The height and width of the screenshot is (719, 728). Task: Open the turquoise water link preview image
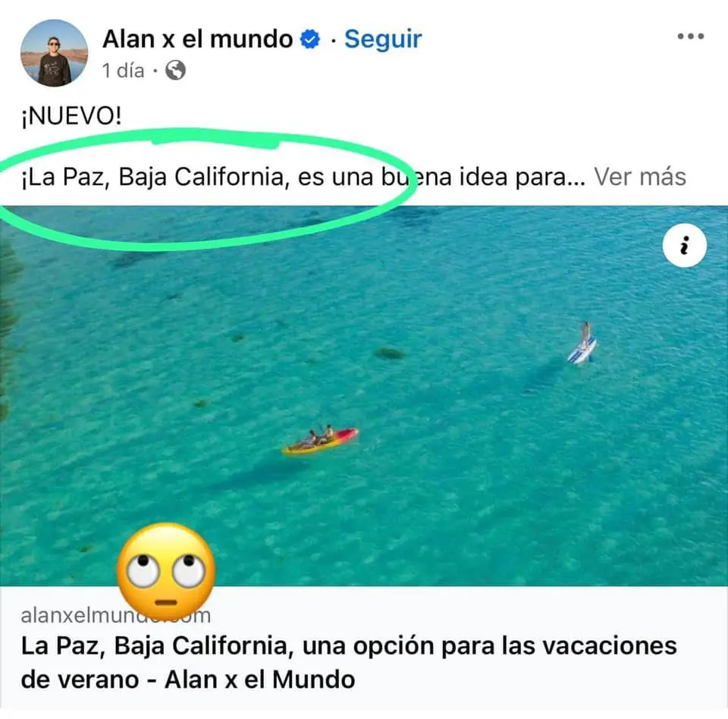(x=364, y=395)
